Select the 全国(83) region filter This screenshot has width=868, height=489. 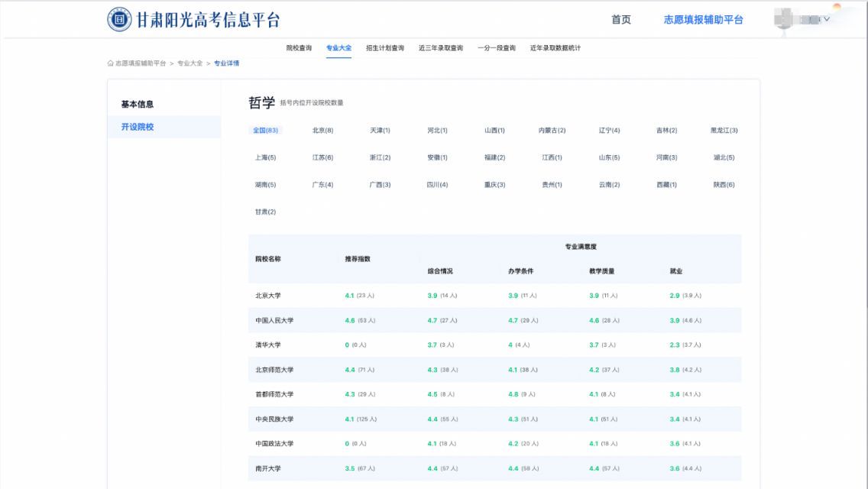coord(265,130)
